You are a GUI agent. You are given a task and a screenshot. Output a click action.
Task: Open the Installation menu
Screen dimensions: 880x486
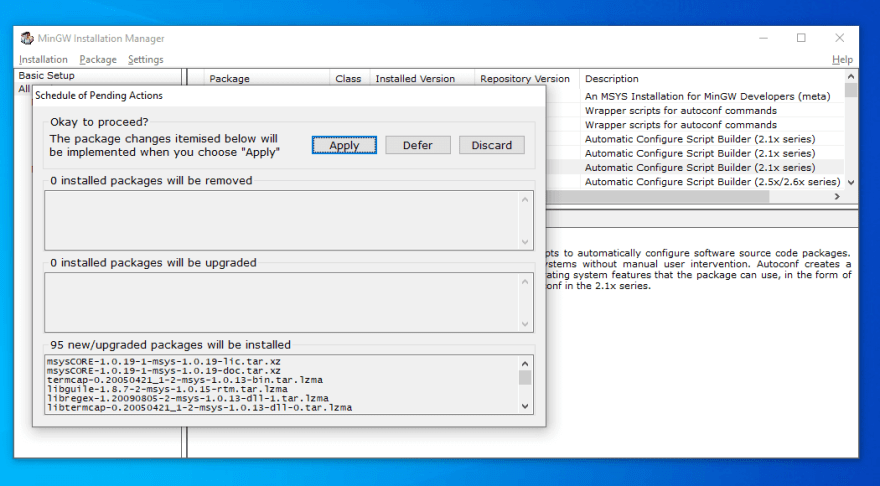click(x=43, y=59)
